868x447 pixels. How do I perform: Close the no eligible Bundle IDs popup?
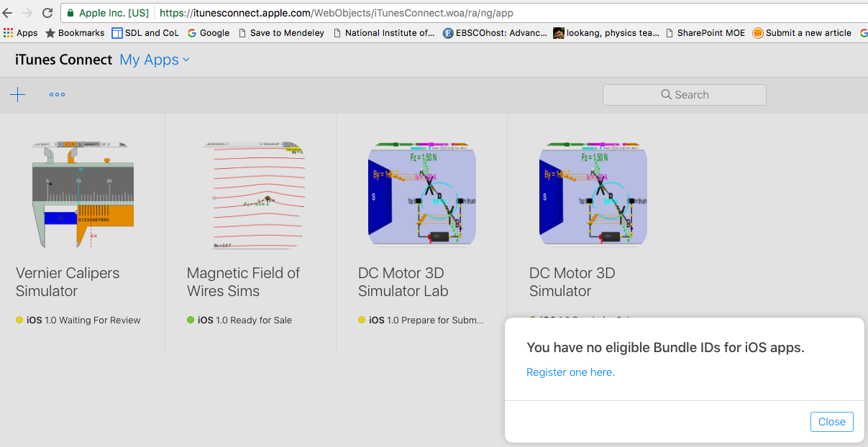pos(832,422)
